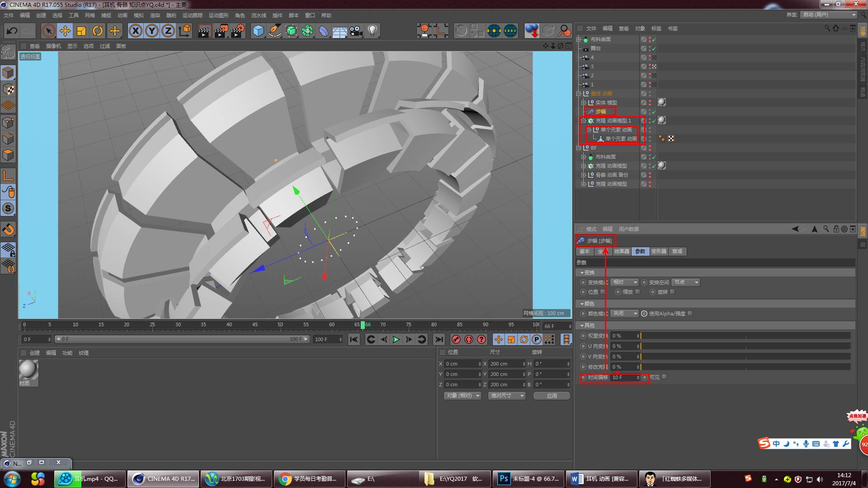This screenshot has height=488, width=868.
Task: Select the Scale tool icon
Action: point(81,31)
